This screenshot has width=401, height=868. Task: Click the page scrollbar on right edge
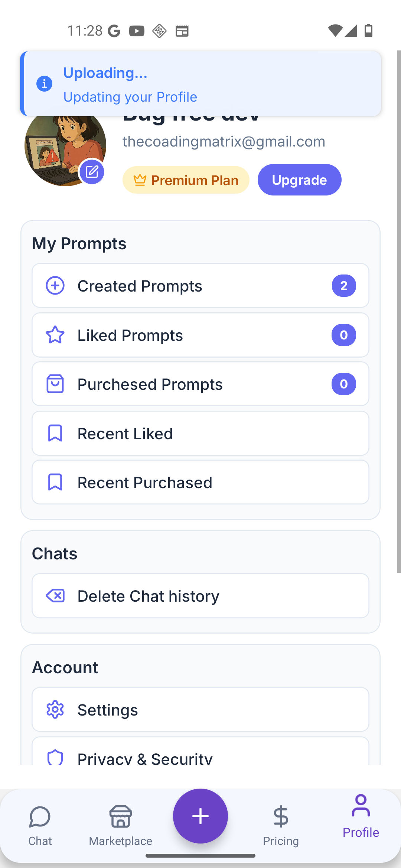(398, 312)
